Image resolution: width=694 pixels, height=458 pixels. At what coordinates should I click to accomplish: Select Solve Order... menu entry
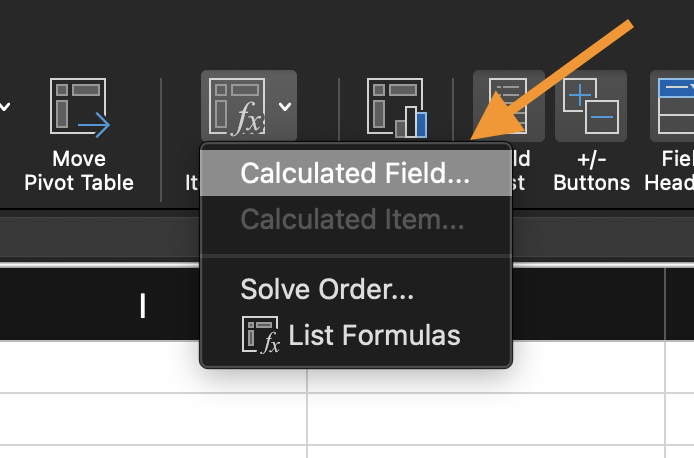pos(327,290)
